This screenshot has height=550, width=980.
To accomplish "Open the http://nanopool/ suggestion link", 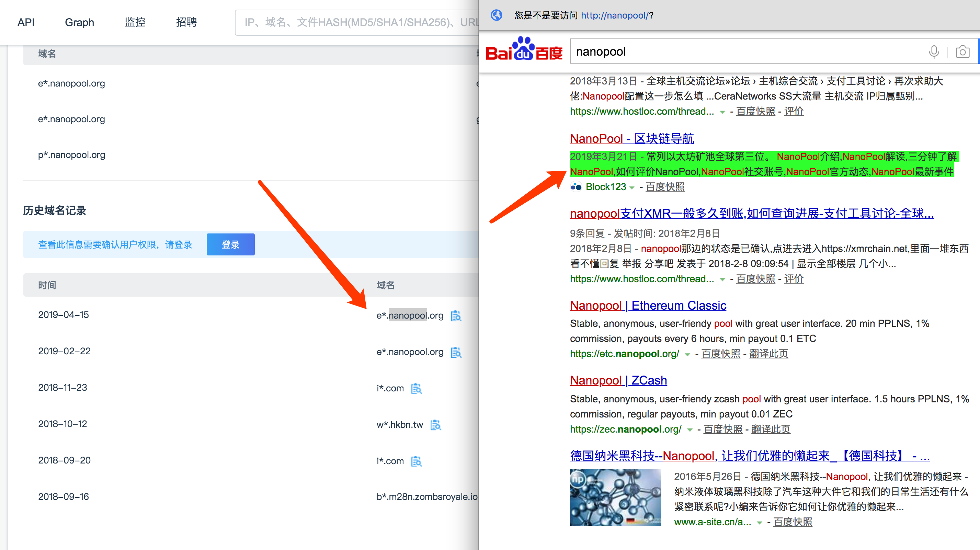I will 615,15.
